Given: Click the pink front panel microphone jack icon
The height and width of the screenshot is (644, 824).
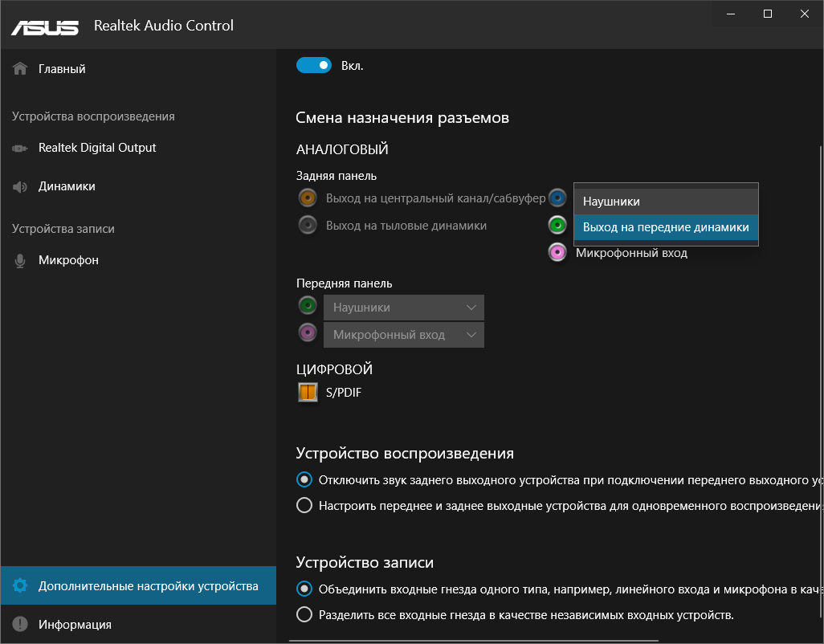Looking at the screenshot, I should 307,332.
